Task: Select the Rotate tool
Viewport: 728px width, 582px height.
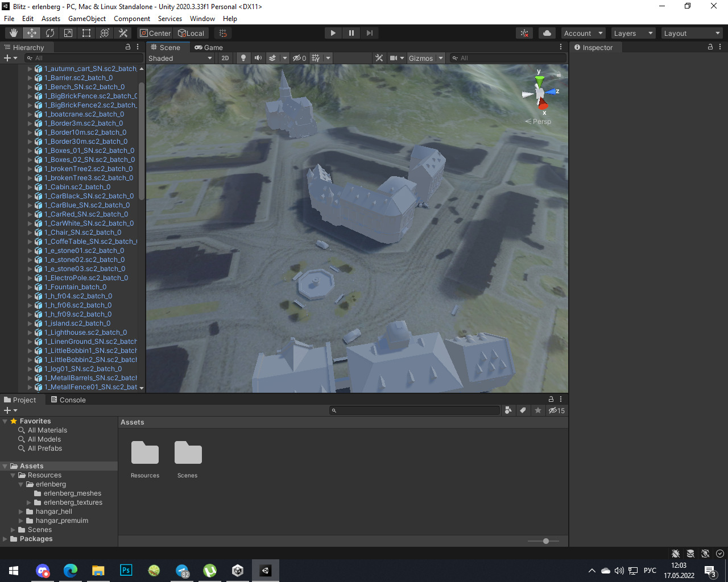Action: point(50,33)
